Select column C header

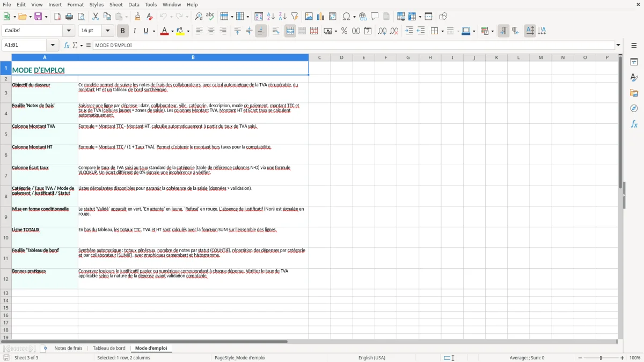tap(319, 57)
